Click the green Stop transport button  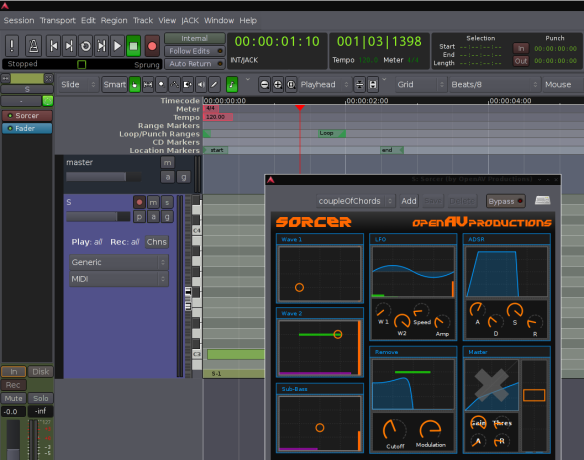(133, 46)
